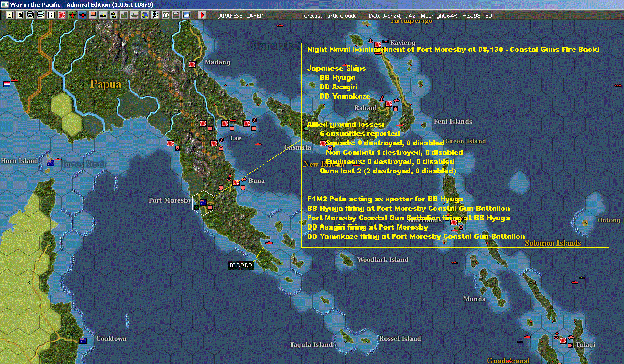The width and height of the screenshot is (624, 364).
Task: Select the Australian flag base at Cooktown
Action: click(82, 341)
